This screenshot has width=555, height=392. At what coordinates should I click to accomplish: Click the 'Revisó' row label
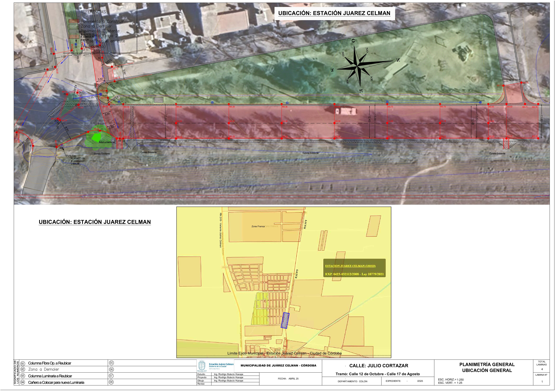[x=201, y=384]
